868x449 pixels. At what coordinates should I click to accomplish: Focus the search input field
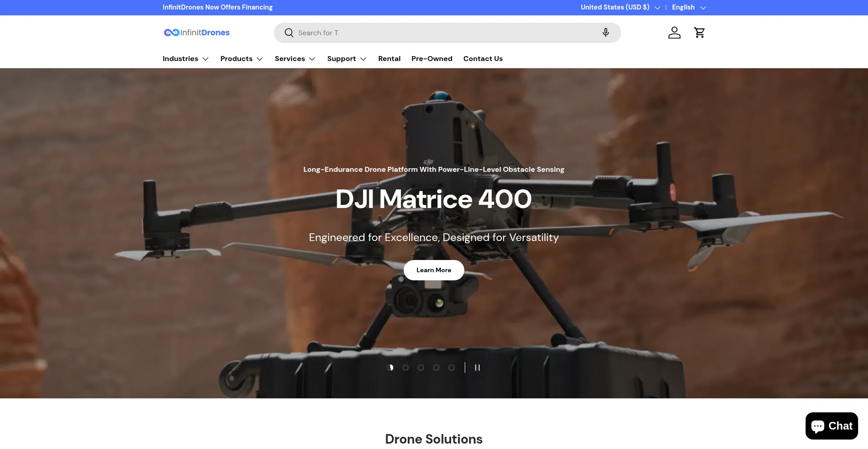click(447, 33)
